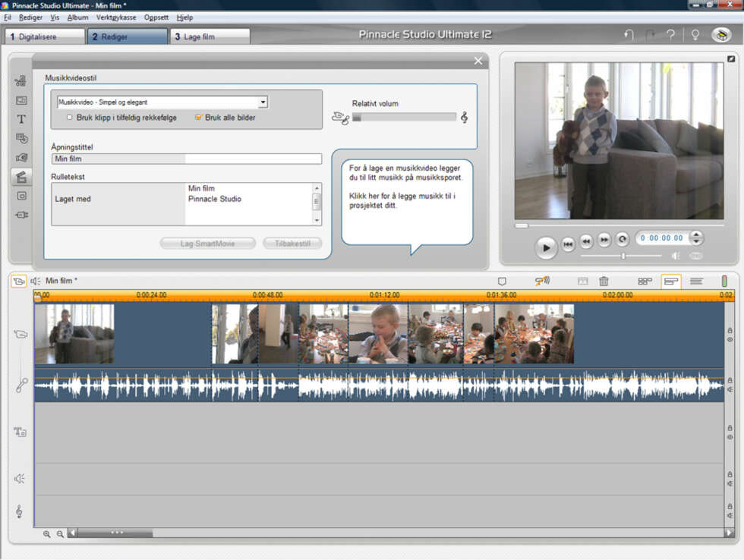This screenshot has width=744, height=560.
Task: Lock the original audio track
Action: (730, 380)
